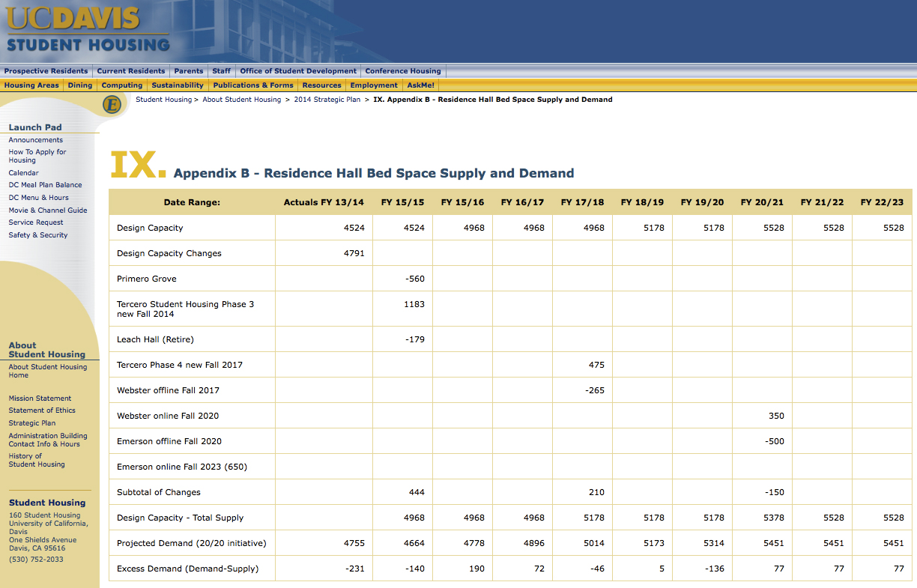Click the UC Davis Student Housing logo

88,30
